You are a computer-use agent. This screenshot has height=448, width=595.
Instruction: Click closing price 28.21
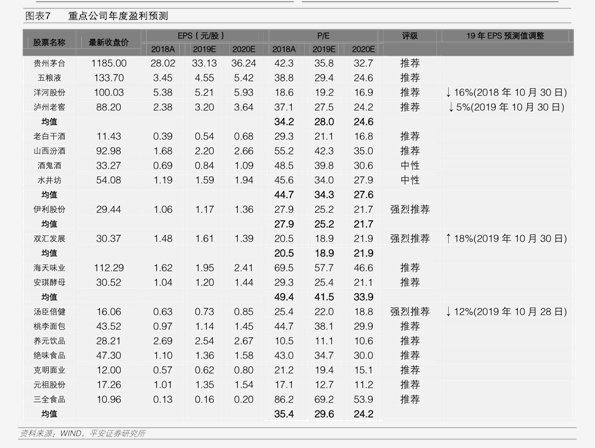pos(109,341)
